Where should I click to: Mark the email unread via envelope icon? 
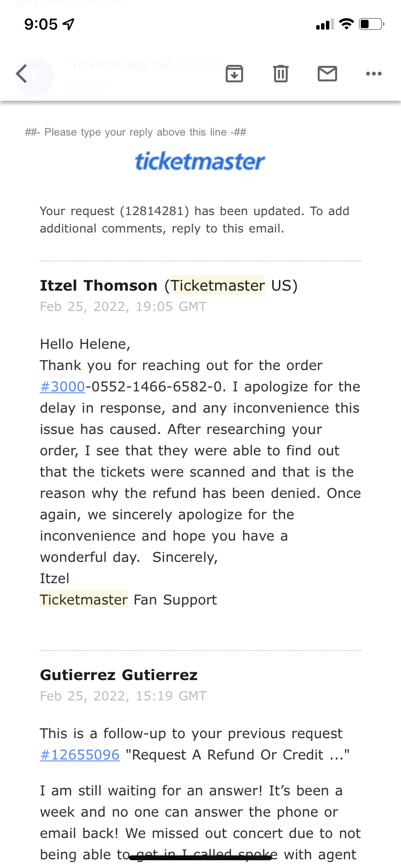tap(327, 74)
